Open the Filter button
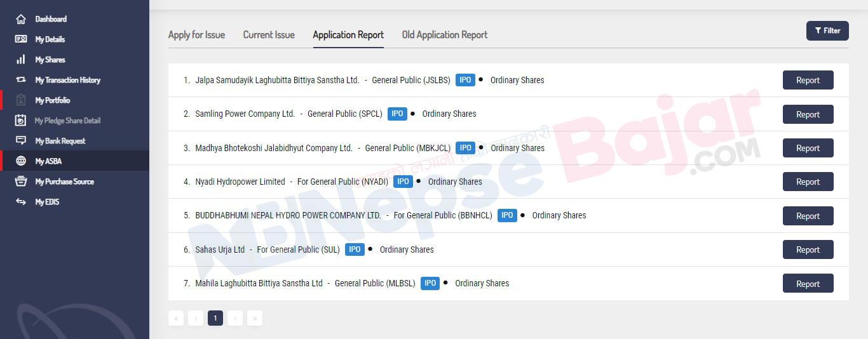868x339 pixels. coord(827,30)
